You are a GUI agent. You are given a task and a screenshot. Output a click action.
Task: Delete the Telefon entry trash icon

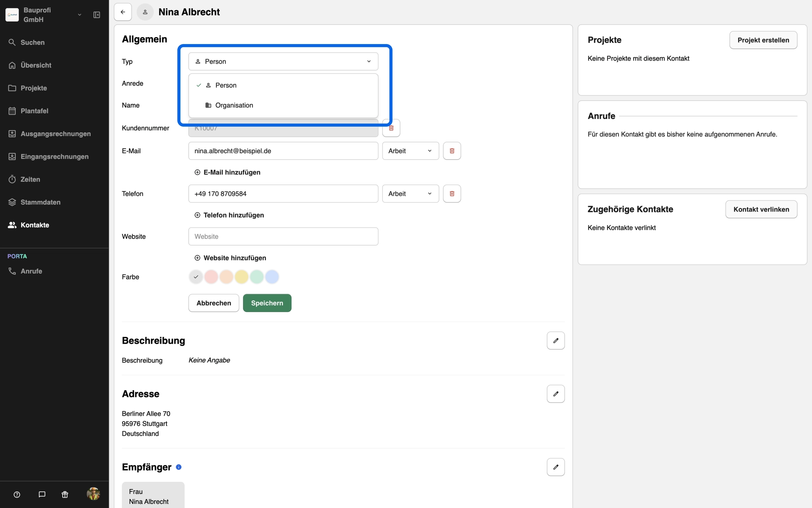(452, 194)
